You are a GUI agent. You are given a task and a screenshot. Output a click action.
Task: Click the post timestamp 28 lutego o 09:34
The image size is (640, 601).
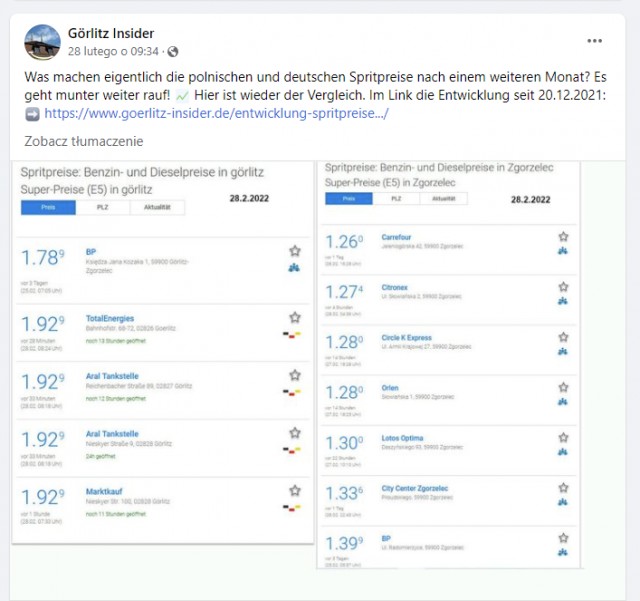(x=113, y=51)
